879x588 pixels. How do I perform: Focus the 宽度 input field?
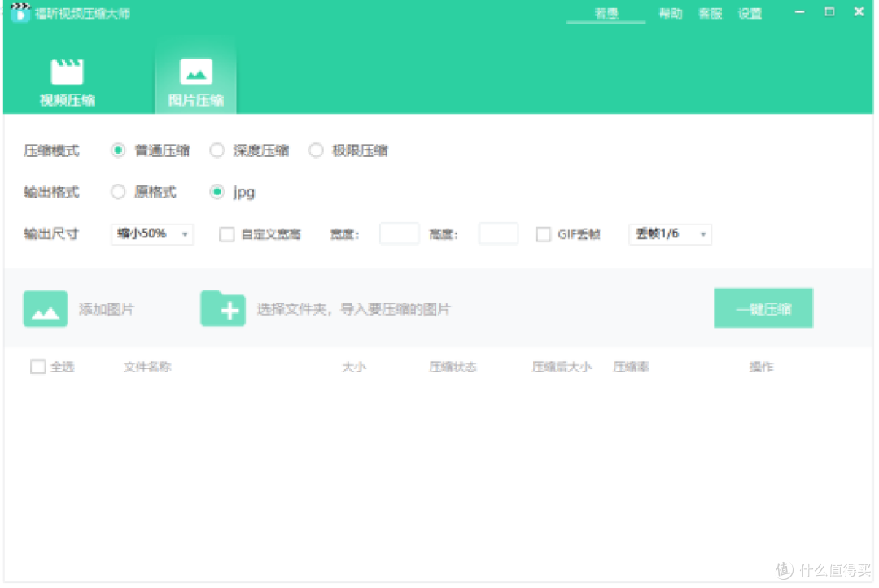[x=399, y=234]
